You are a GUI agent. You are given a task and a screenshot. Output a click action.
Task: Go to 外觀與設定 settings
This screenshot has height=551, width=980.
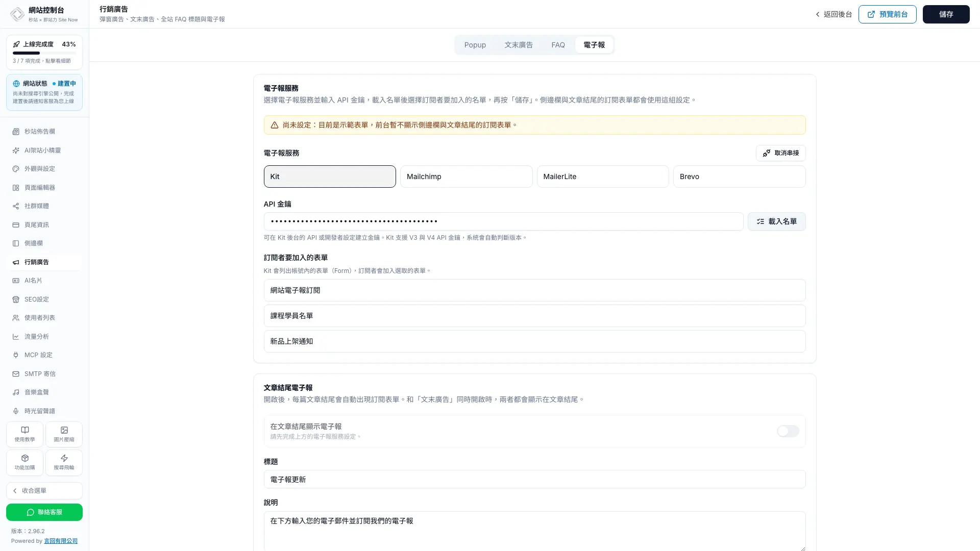pyautogui.click(x=44, y=169)
